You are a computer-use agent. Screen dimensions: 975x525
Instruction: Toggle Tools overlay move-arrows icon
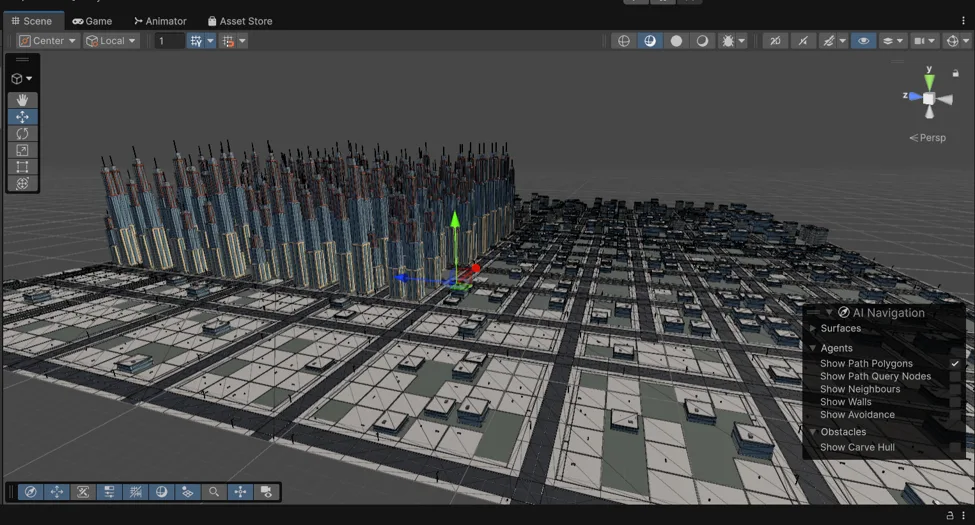pos(57,492)
